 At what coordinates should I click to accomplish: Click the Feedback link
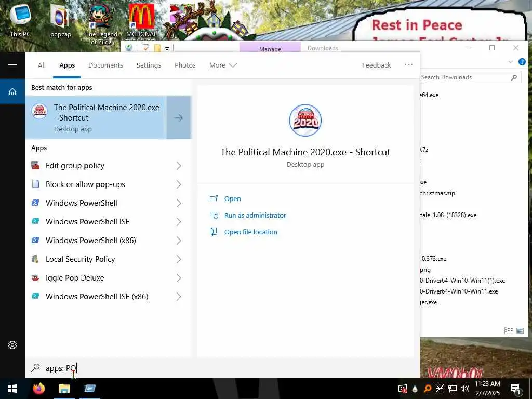tap(376, 65)
